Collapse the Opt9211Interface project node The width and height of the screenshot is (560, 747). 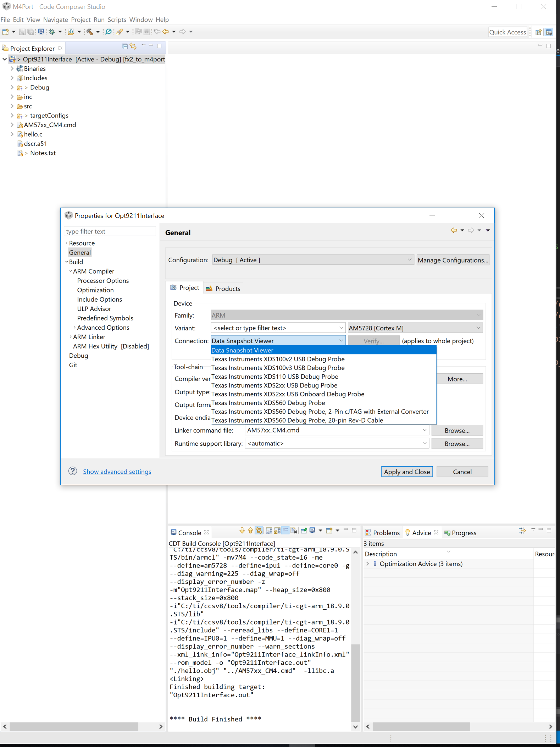4,59
